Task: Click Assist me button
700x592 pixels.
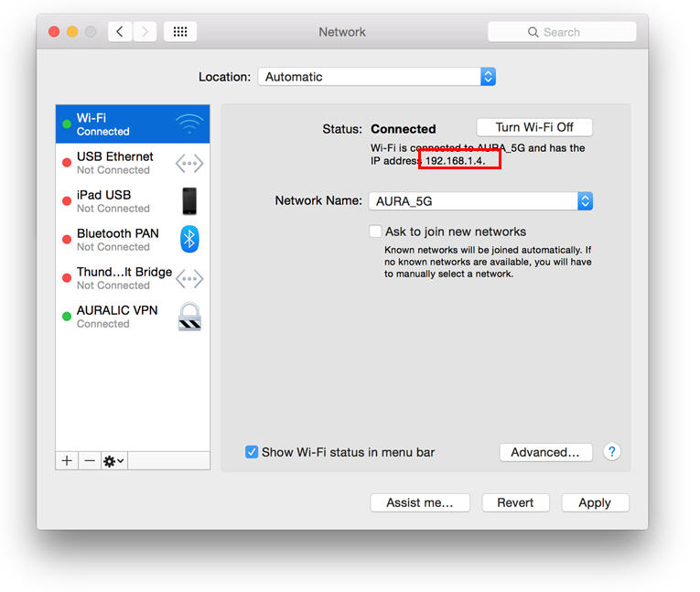Action: click(420, 502)
